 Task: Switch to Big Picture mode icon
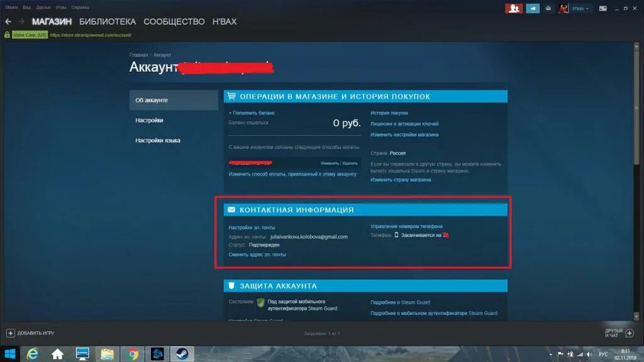[x=602, y=8]
